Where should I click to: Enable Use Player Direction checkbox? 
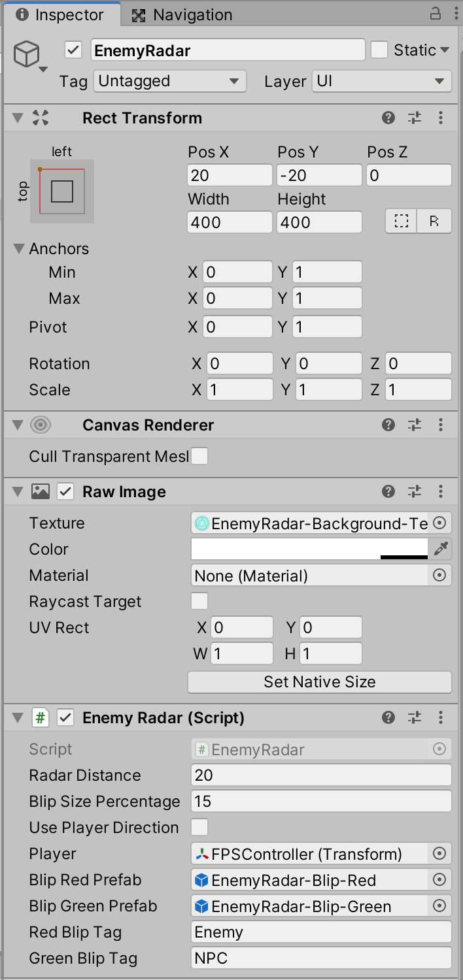pyautogui.click(x=199, y=827)
